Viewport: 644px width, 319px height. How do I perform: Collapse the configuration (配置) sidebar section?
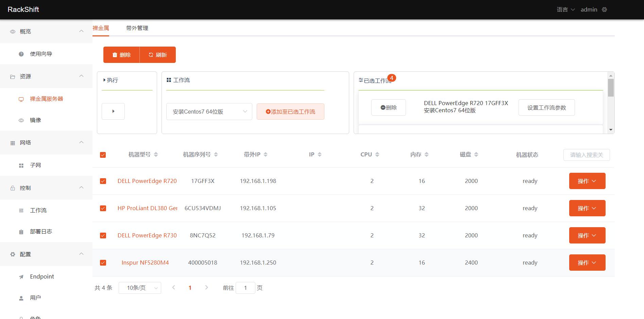point(81,254)
